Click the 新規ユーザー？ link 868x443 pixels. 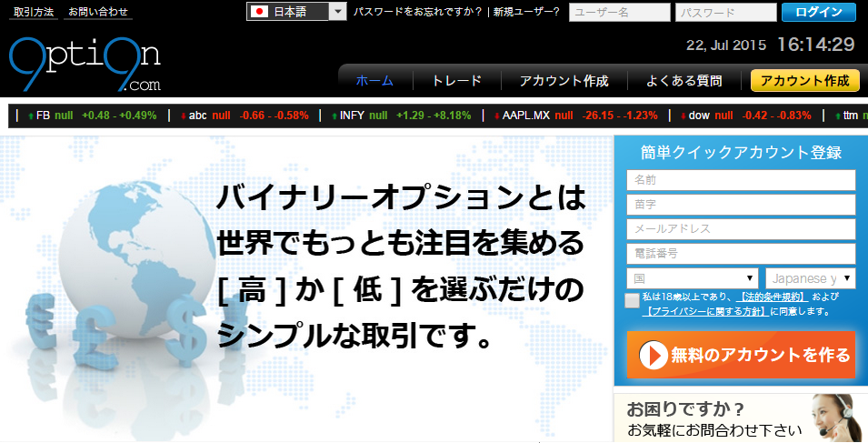(x=526, y=12)
